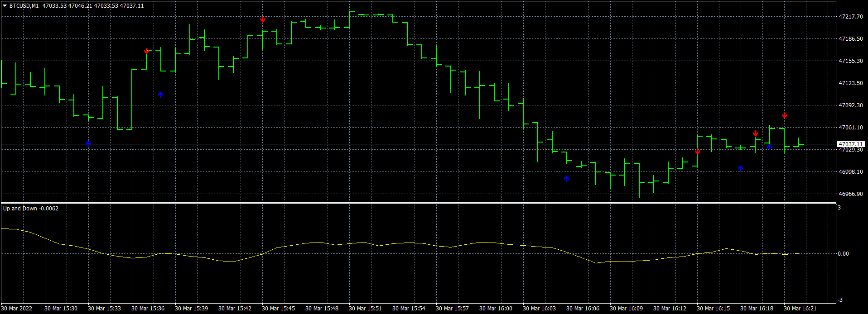Open the chart menu triangle beside BTCUSD,M1
868x314 pixels.
click(5, 6)
